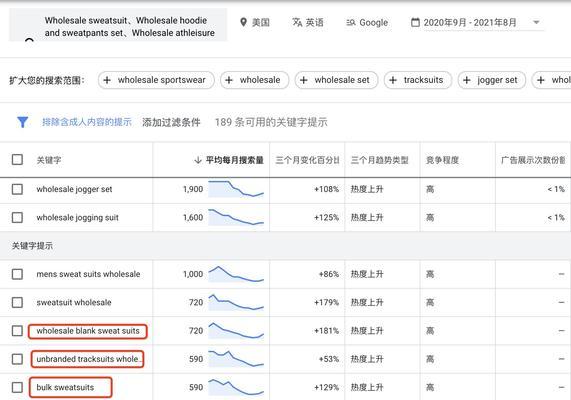This screenshot has width=571, height=400.
Task: Sort by 竞争程度 column header
Action: pyautogui.click(x=442, y=160)
